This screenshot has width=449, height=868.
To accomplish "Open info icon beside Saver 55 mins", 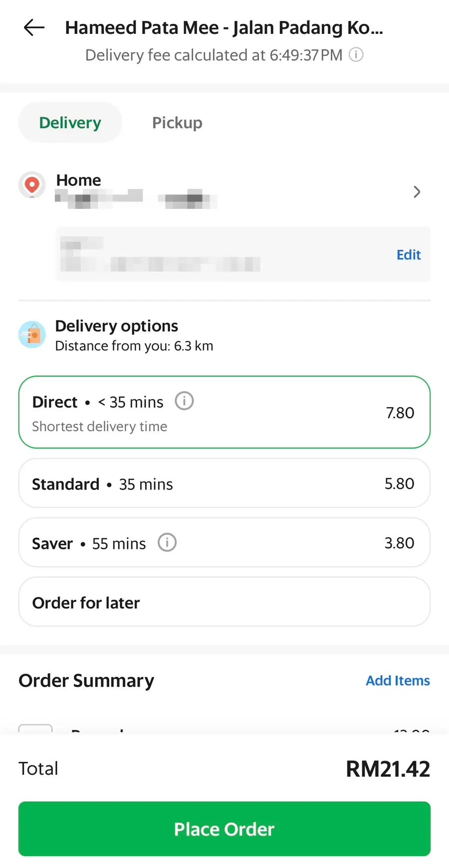I will [x=167, y=542].
